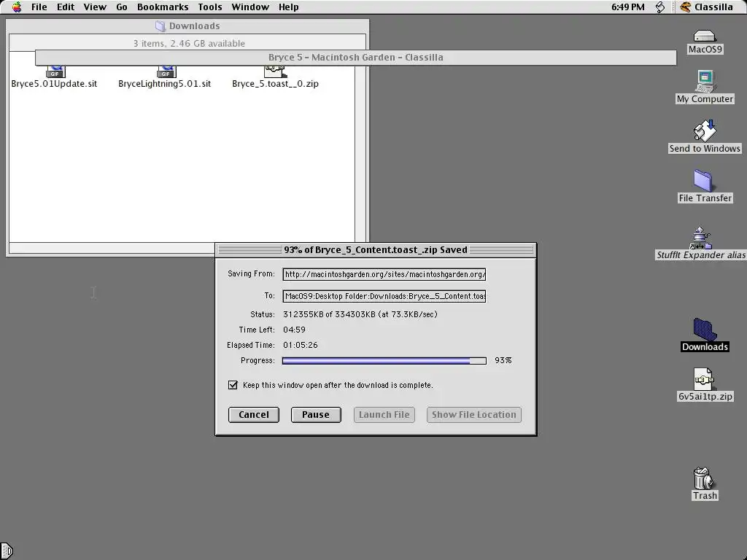The width and height of the screenshot is (747, 560).
Task: Select the 6v5ai1tp.zip file icon
Action: coord(704,379)
